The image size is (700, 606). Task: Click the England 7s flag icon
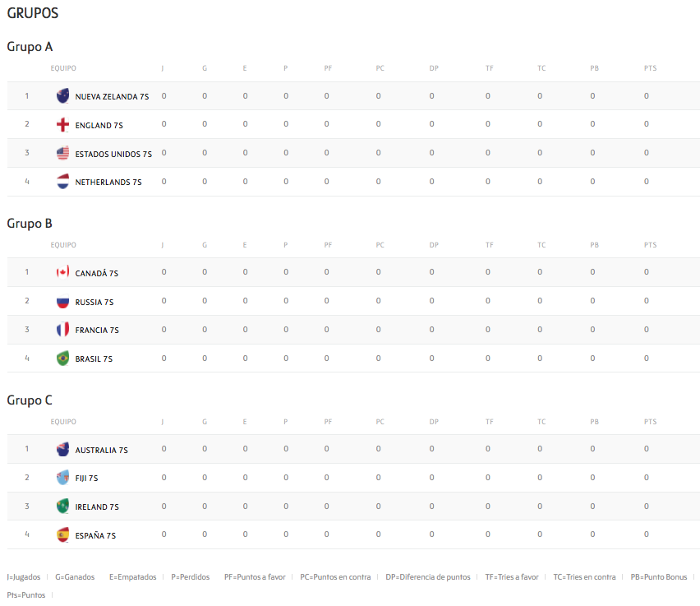[x=62, y=125]
